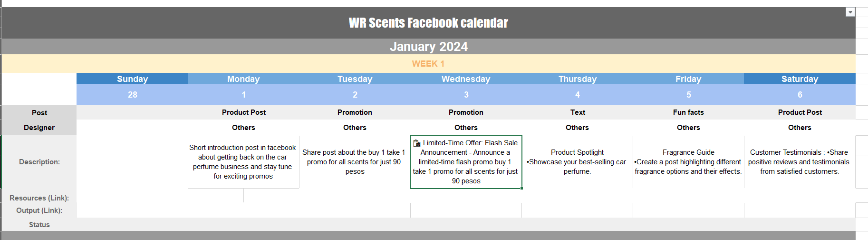Select the Customer Testimonials description cell
The width and height of the screenshot is (868, 240).
point(799,162)
